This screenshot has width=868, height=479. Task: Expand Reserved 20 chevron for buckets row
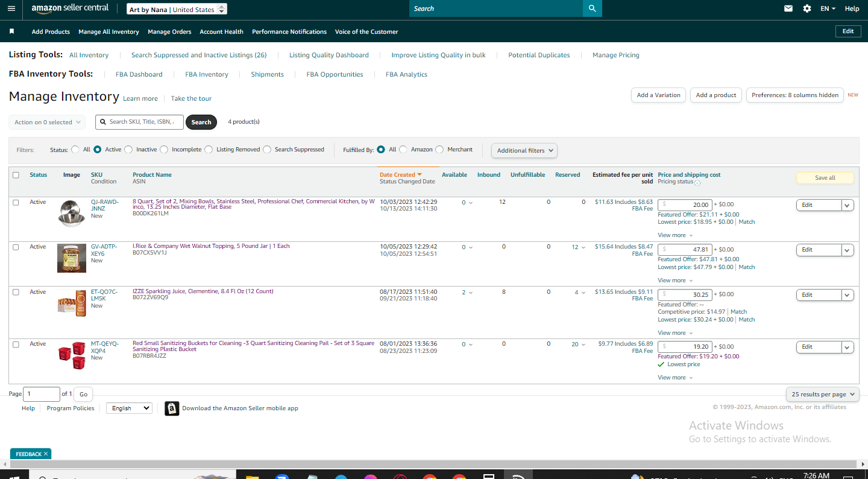coord(583,344)
